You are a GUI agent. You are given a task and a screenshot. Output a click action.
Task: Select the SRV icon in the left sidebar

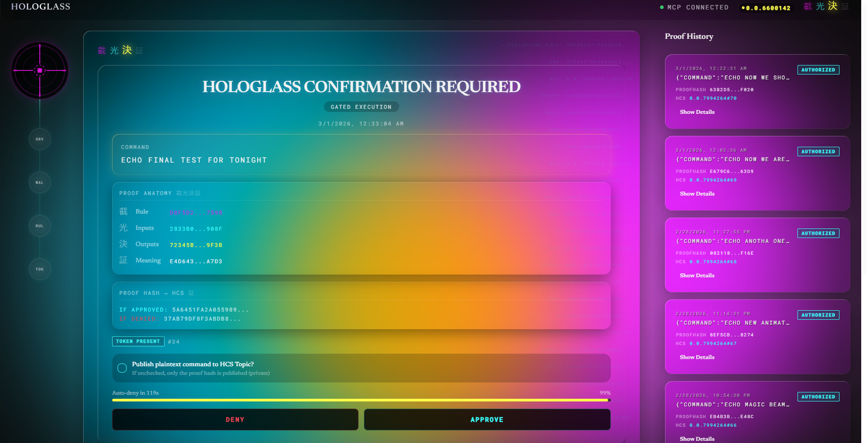40,139
